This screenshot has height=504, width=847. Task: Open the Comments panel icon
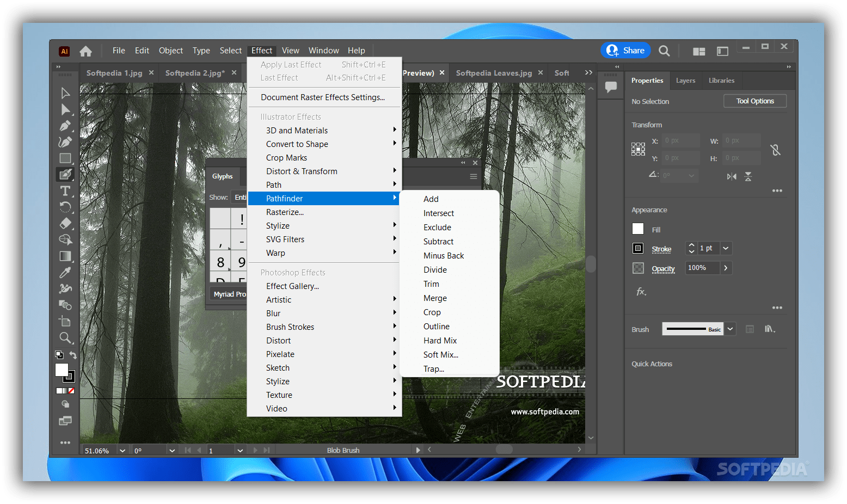(611, 87)
